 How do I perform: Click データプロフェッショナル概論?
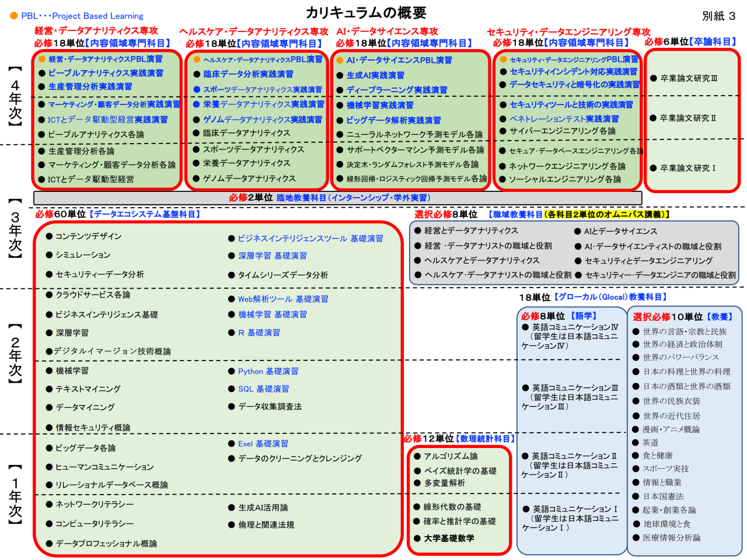click(106, 543)
